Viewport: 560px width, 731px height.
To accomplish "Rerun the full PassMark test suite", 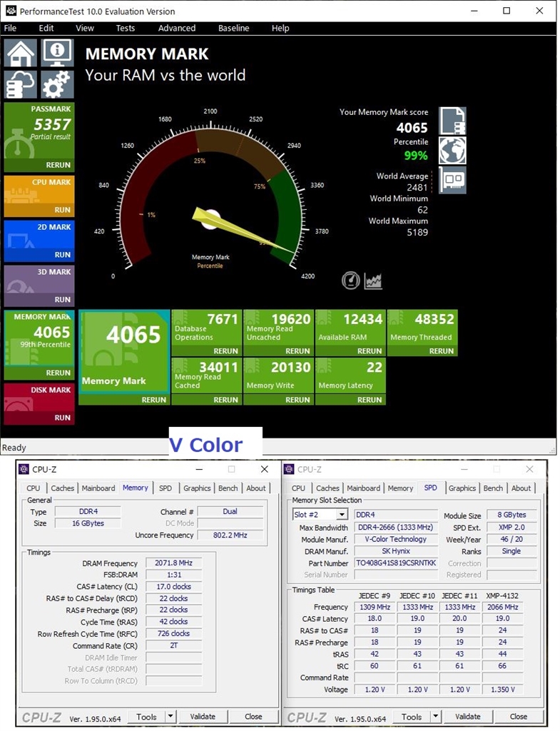I will (x=58, y=165).
